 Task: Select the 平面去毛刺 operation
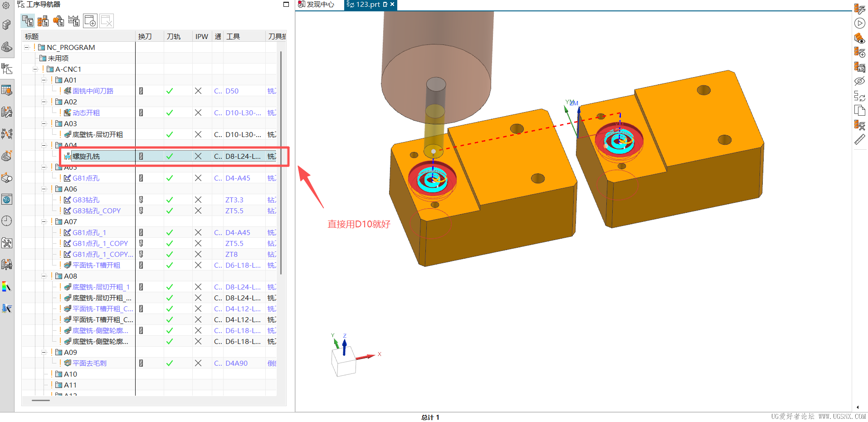[x=89, y=363]
